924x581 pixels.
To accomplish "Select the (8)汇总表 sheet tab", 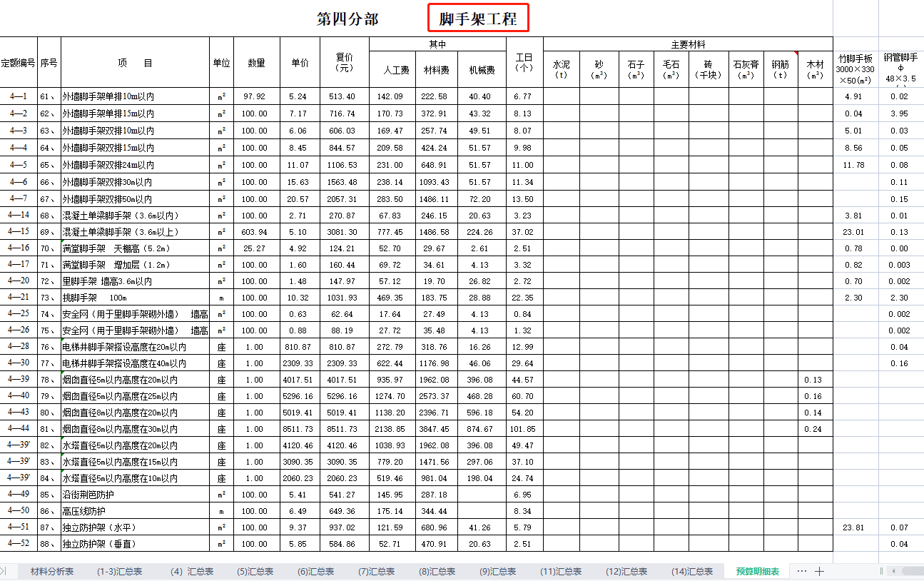I will click(437, 572).
